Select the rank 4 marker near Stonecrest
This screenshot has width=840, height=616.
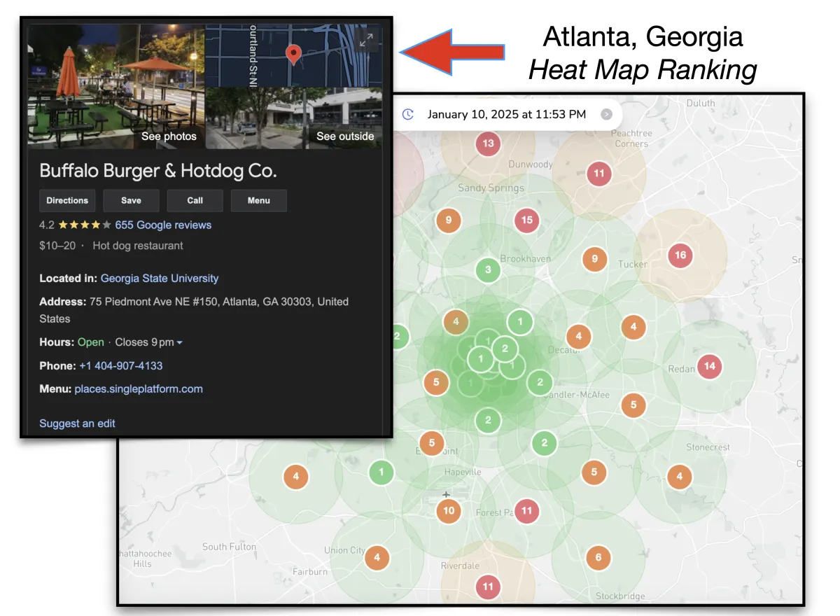coord(679,477)
